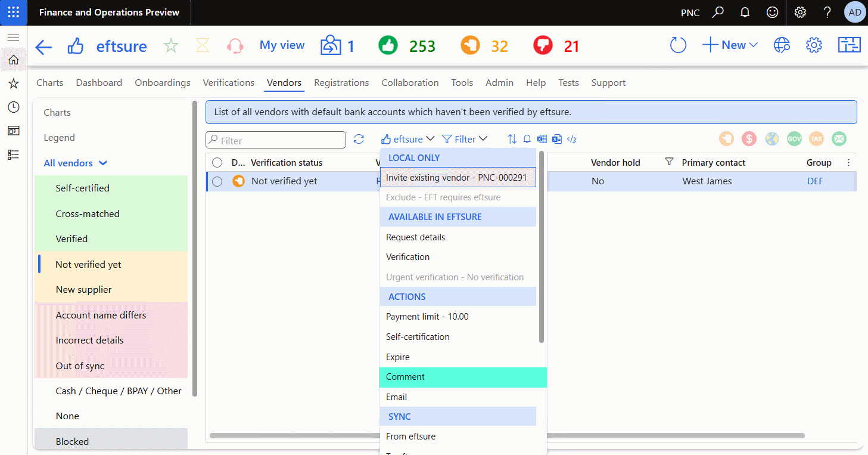This screenshot has width=868, height=455.
Task: Open Recent clock in left rail
Action: point(13,107)
